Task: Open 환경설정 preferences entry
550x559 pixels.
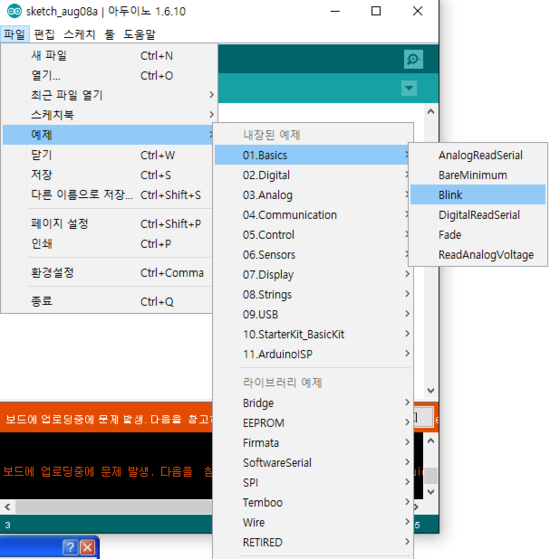Action: [109, 273]
